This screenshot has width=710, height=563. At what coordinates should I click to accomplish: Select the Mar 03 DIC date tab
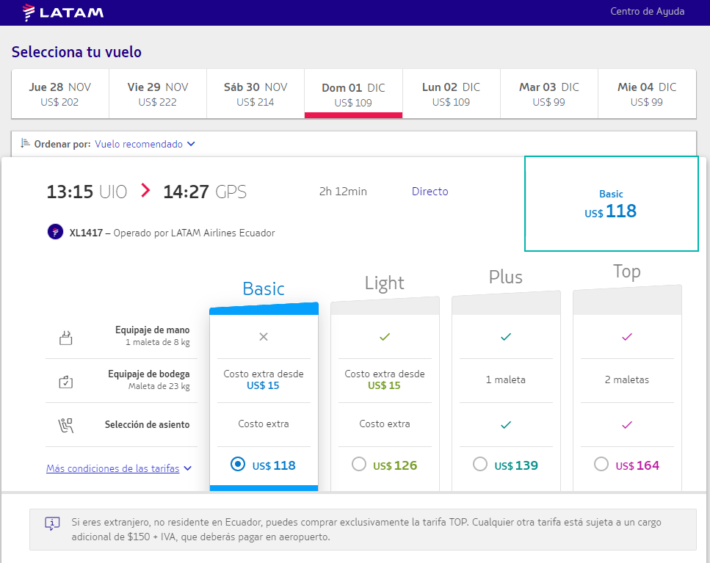pos(549,94)
